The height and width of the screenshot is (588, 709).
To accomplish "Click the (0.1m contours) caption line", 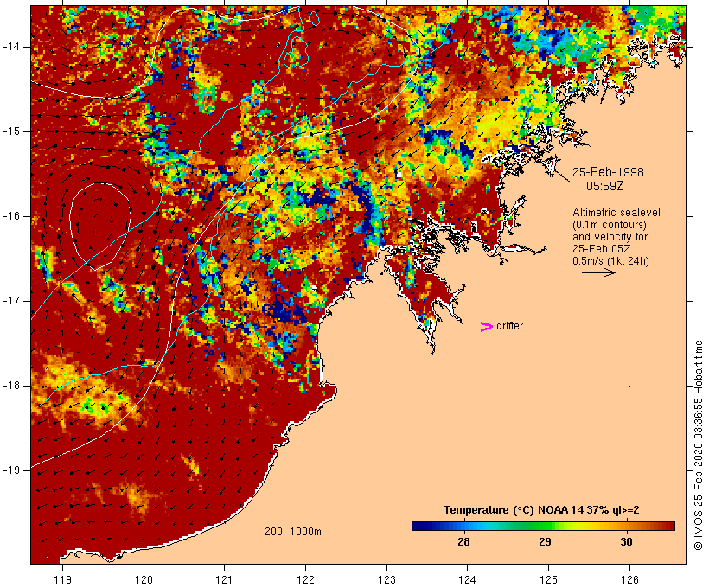I will (610, 225).
